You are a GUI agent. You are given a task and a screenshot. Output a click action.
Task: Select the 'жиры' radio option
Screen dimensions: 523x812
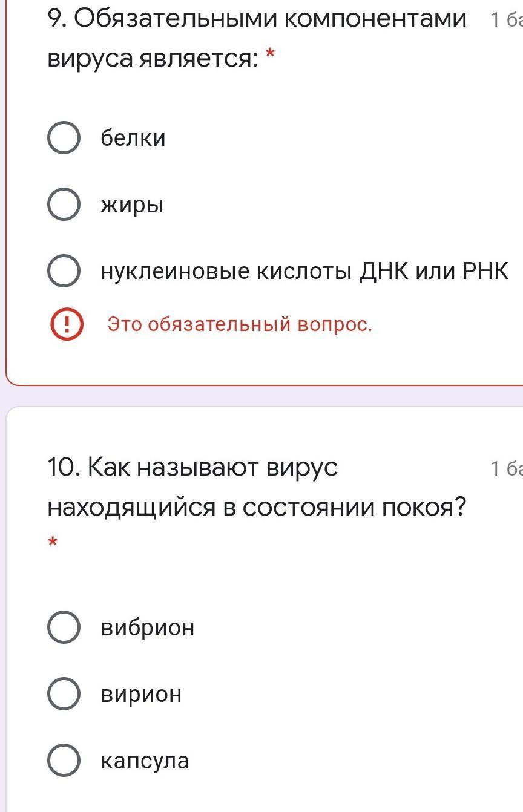tap(64, 205)
